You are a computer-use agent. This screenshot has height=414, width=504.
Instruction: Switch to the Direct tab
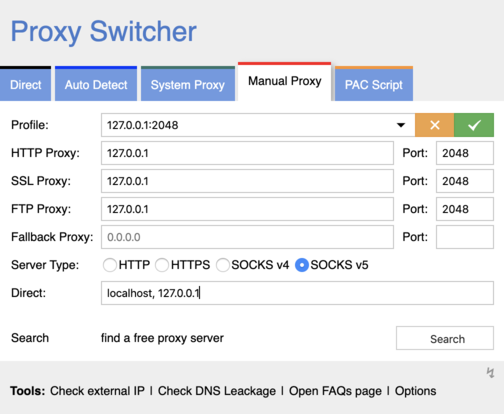click(x=25, y=84)
